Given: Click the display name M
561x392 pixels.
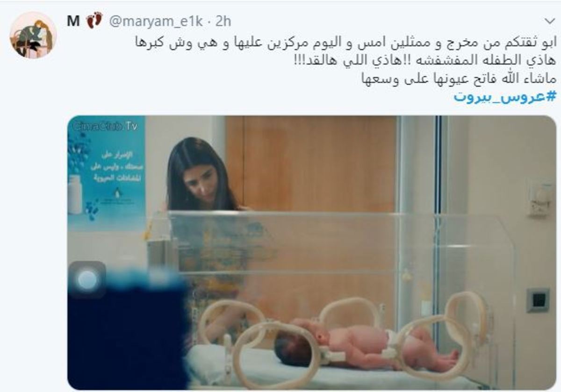Looking at the screenshot, I should tap(73, 21).
